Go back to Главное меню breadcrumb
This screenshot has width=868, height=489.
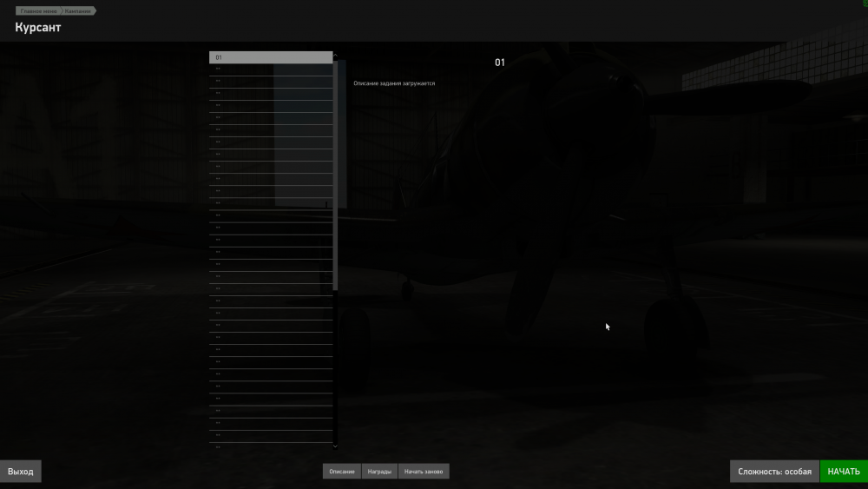point(38,11)
